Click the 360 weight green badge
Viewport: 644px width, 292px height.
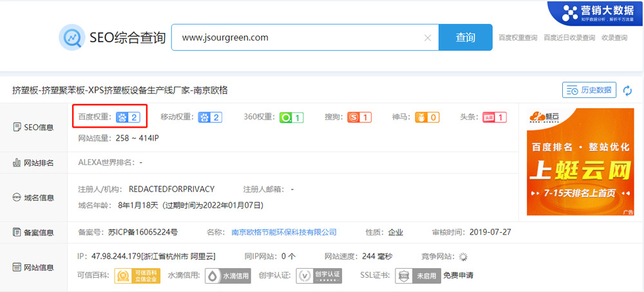291,117
